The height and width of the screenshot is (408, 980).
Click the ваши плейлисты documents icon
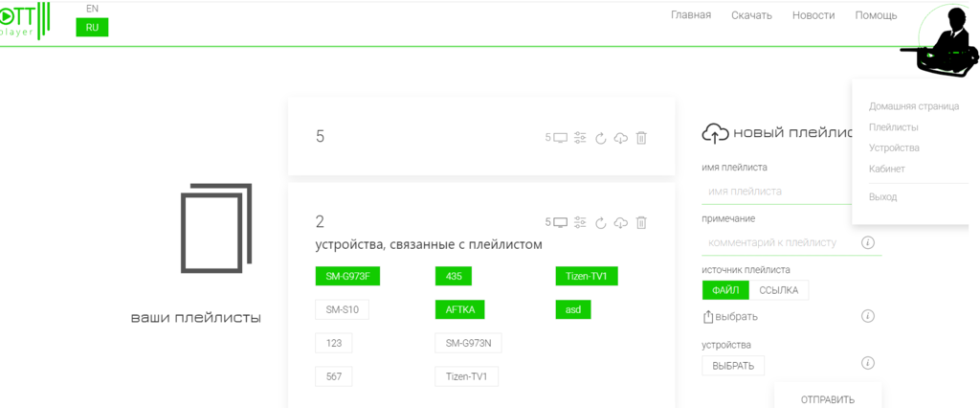point(215,228)
